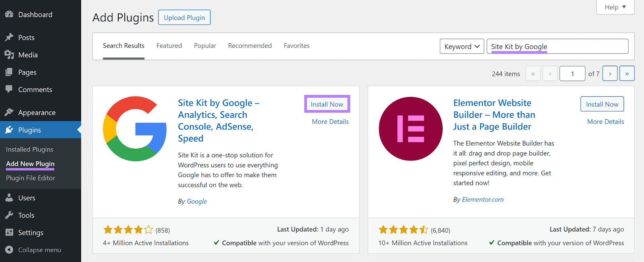Open More Details for Elementor
Viewport: 644px width, 262px height.
[x=605, y=121]
